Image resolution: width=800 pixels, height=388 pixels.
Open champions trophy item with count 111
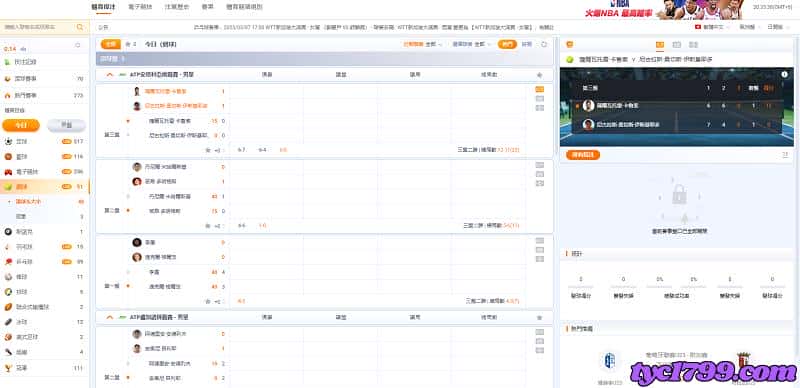(x=44, y=368)
